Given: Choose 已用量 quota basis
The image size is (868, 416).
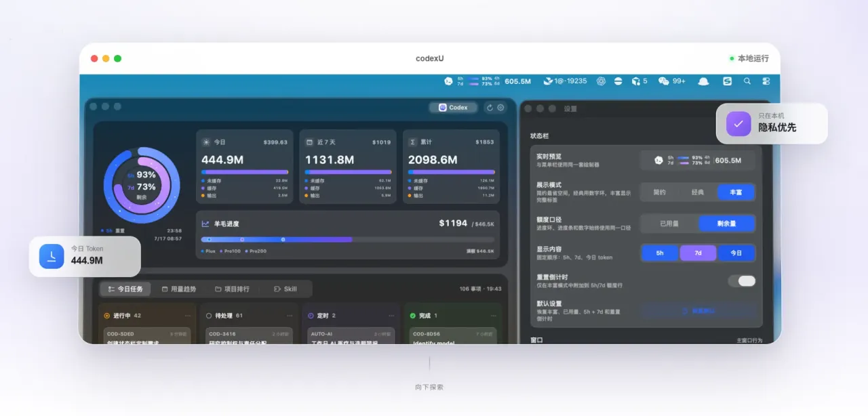Looking at the screenshot, I should (669, 223).
